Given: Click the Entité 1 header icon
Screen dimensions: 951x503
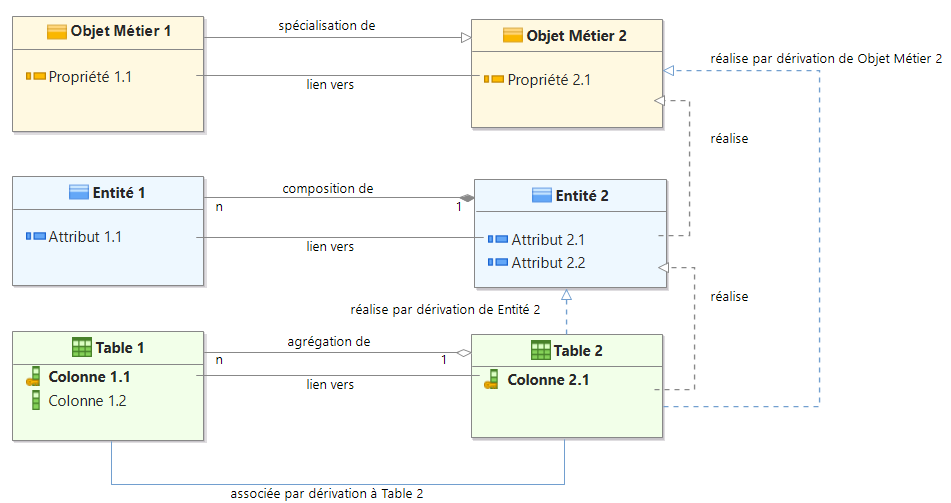Looking at the screenshot, I should click(x=79, y=192).
